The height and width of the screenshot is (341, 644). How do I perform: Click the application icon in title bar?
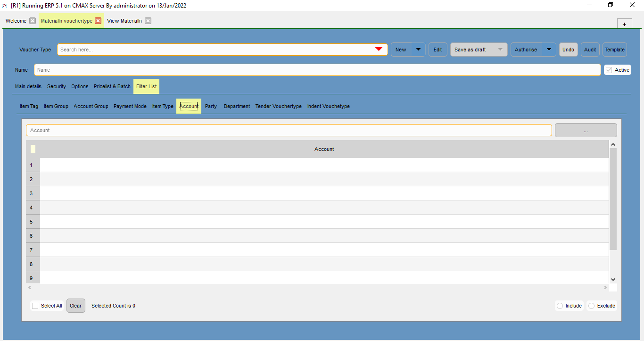[x=5, y=5]
